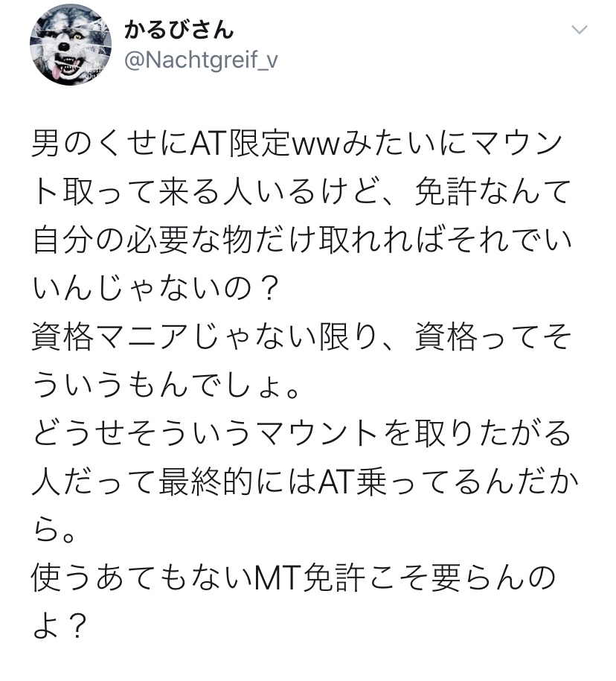This screenshot has height=681, width=616.
Task: Click the word AT限定ww in the tweet
Action: click(x=264, y=144)
